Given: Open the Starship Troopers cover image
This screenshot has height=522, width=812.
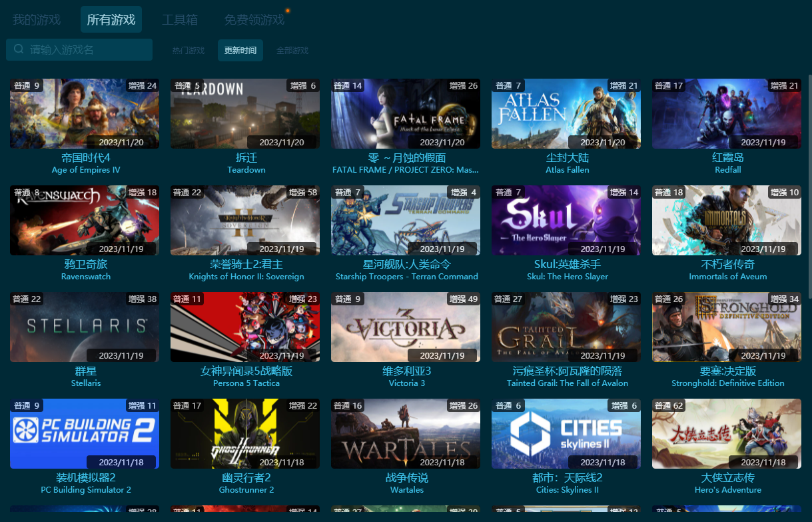Looking at the screenshot, I should click(406, 220).
